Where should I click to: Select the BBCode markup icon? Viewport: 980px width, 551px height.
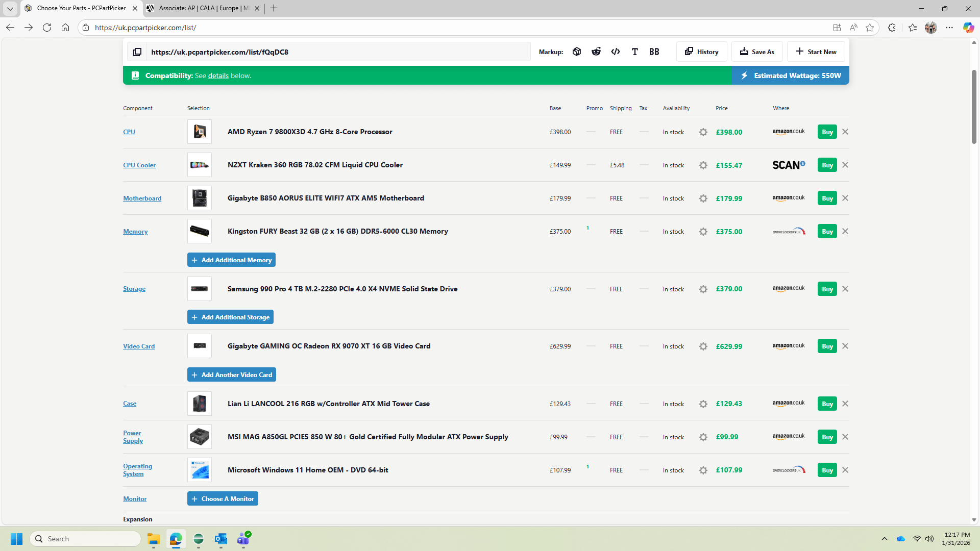(654, 52)
